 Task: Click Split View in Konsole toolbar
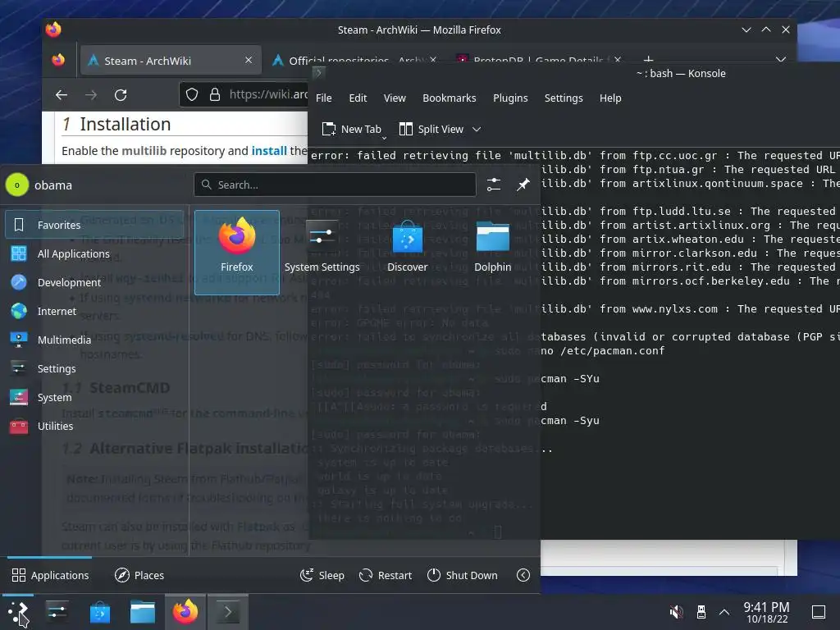click(x=431, y=129)
